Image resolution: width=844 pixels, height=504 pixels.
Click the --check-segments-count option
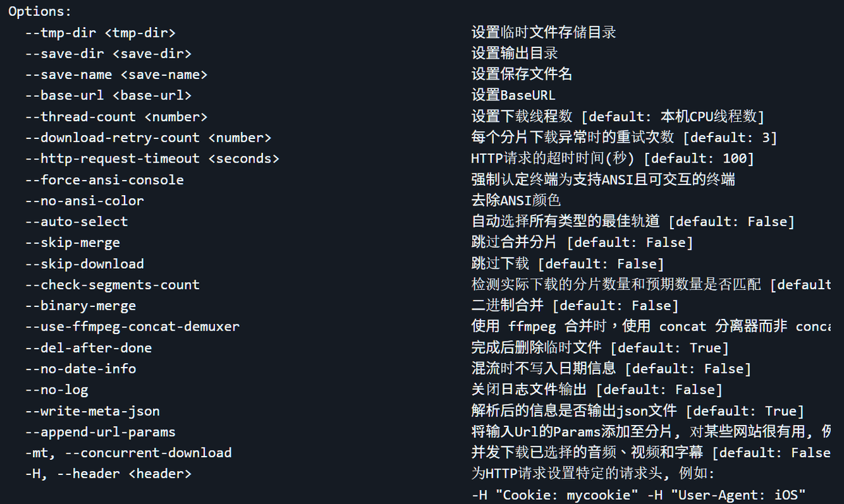click(x=112, y=285)
